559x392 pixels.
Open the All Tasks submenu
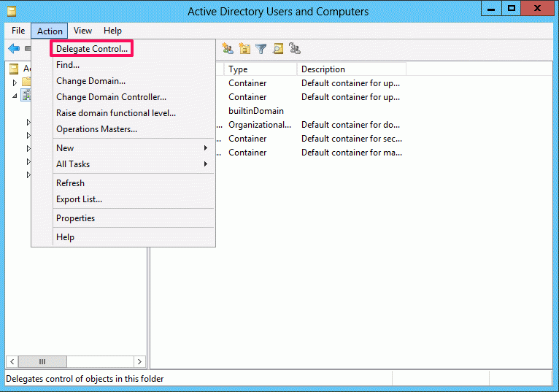tap(134, 164)
